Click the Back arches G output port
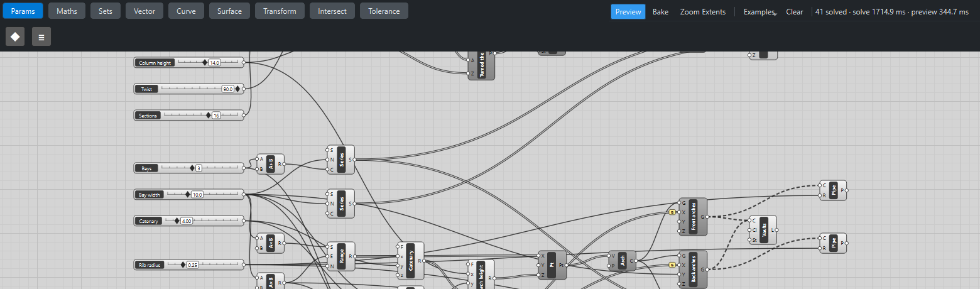 pos(707,270)
